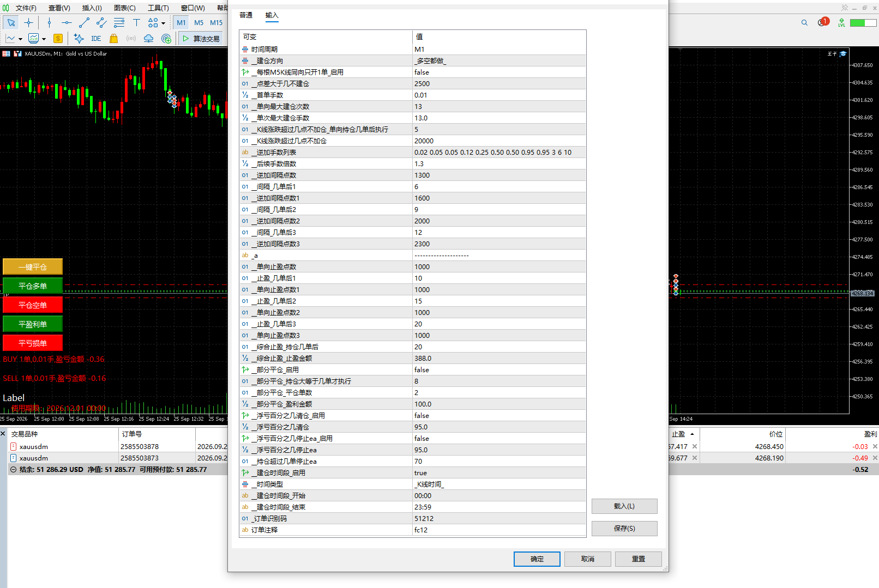Expand the line chart type dropdown
This screenshot has height=588, width=879.
20,39
